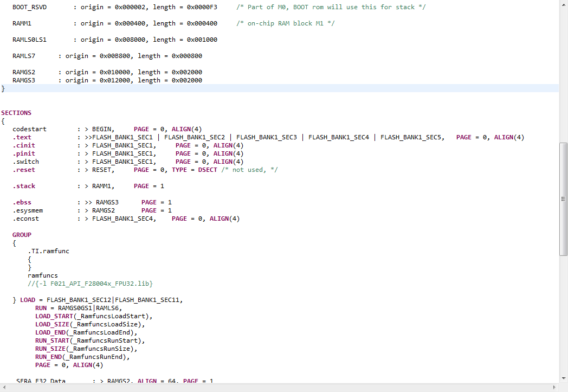
Task: Click the commented F021_API_F28004x_FPU32.lib line
Action: tap(89, 283)
